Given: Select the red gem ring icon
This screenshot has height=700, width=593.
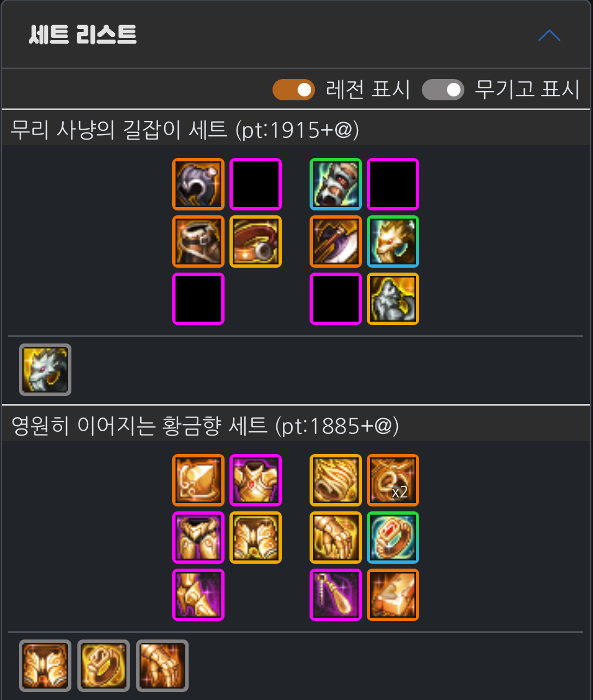Looking at the screenshot, I should coord(393,538).
